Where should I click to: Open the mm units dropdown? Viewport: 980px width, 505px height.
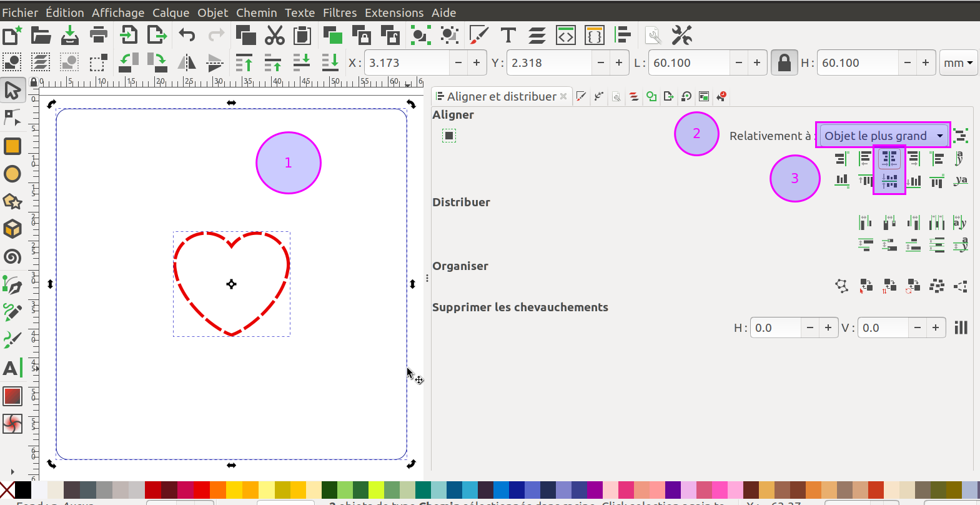click(958, 63)
